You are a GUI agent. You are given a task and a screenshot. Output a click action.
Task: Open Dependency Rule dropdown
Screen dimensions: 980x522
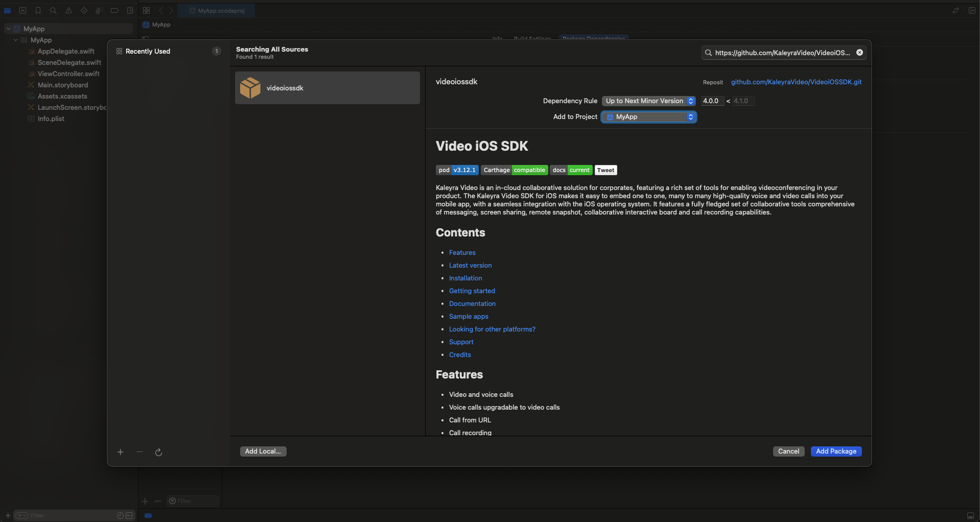(x=649, y=101)
